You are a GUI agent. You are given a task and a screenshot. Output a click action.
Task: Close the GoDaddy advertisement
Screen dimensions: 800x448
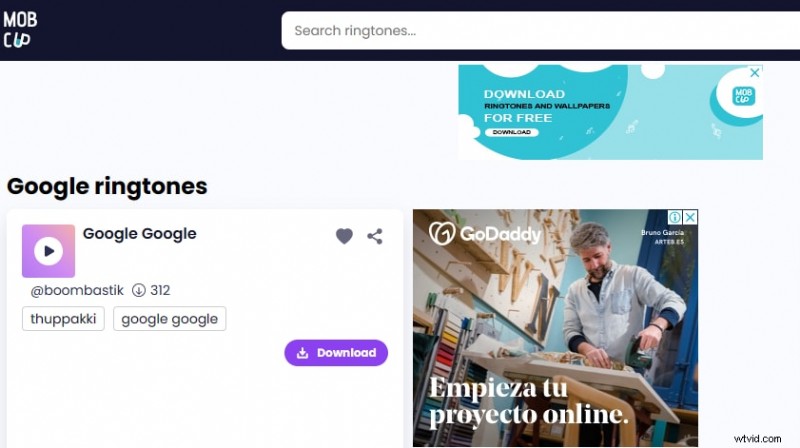[x=690, y=217]
